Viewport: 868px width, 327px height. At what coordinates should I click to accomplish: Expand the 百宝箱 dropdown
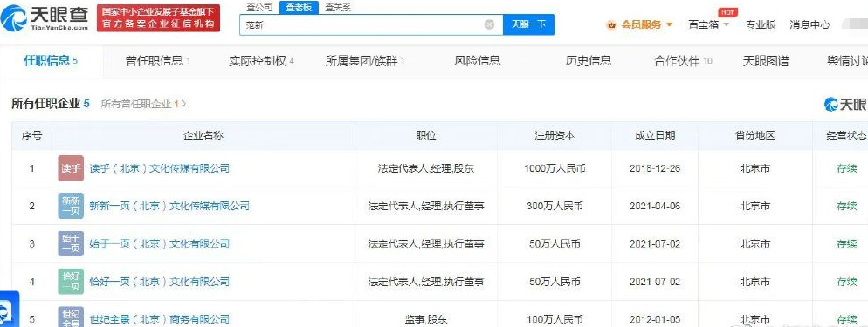727,25
